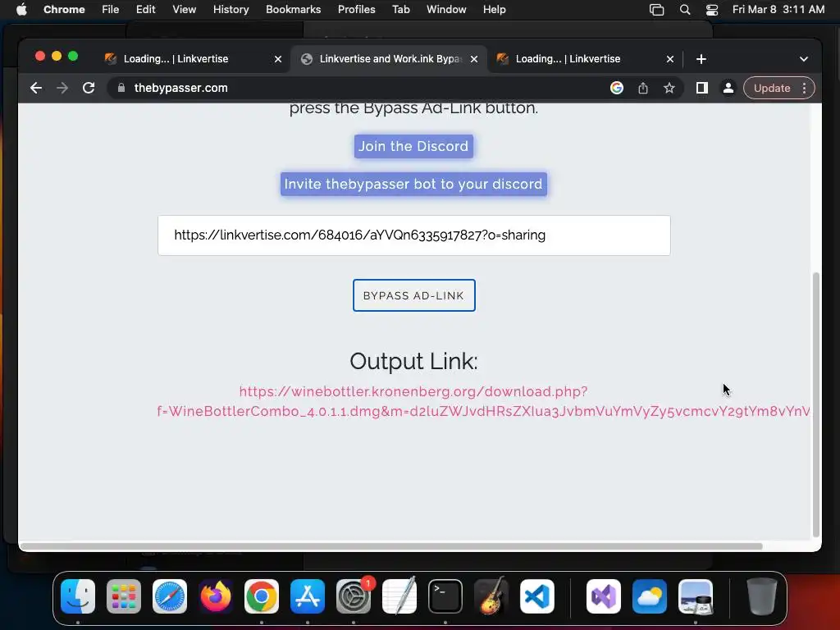Open the Edit menu
Screen dimensions: 840x630
pos(145,10)
